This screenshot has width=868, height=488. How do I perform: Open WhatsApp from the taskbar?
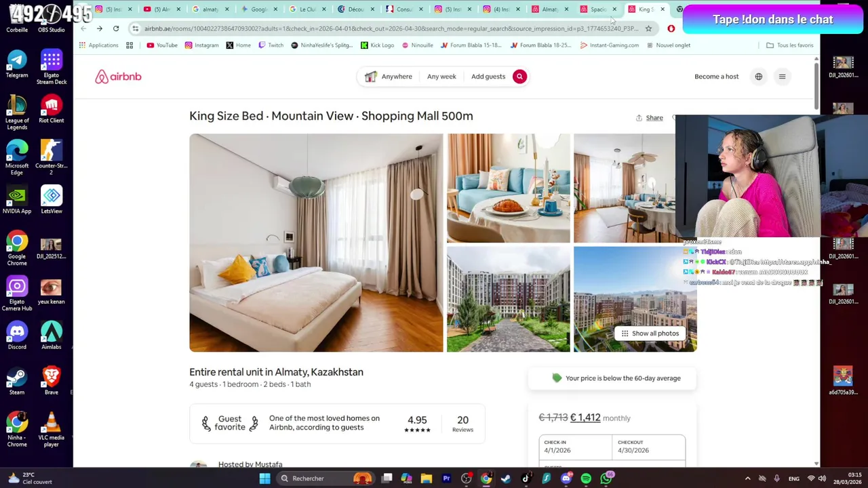(606, 479)
